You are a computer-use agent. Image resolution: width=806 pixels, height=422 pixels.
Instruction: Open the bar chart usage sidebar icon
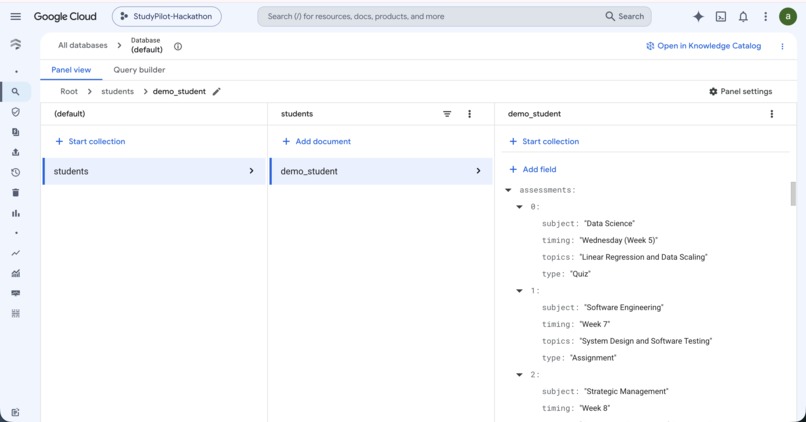click(x=16, y=213)
